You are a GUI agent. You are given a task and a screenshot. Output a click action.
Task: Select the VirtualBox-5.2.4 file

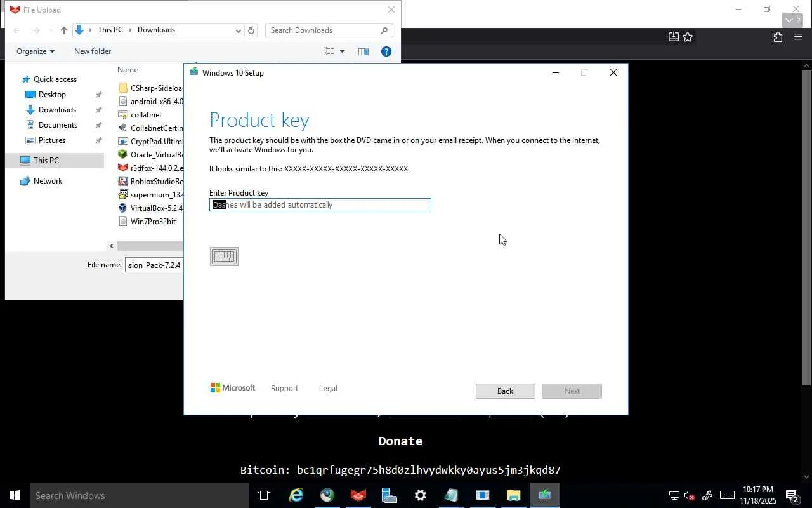[x=151, y=208]
